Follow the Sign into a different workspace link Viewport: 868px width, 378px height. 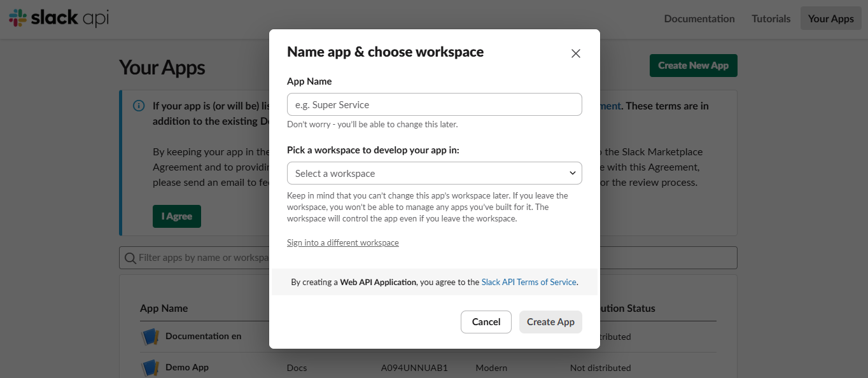click(x=342, y=242)
